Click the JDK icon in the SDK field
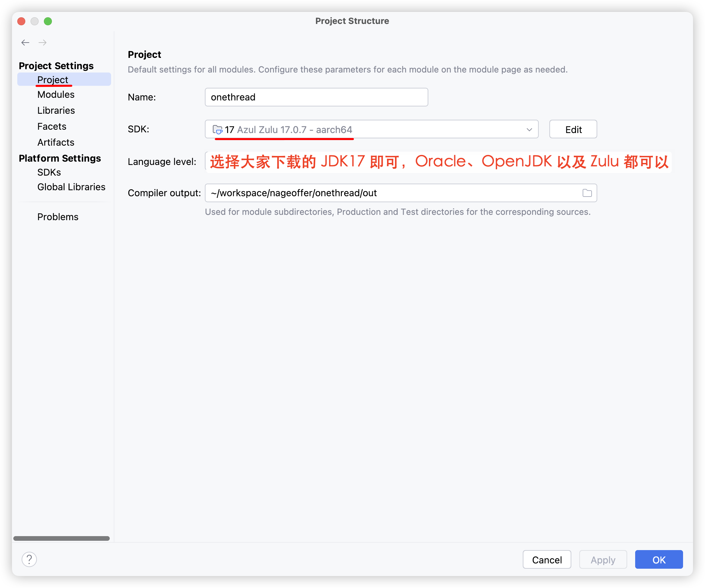The width and height of the screenshot is (705, 588). pos(217,130)
